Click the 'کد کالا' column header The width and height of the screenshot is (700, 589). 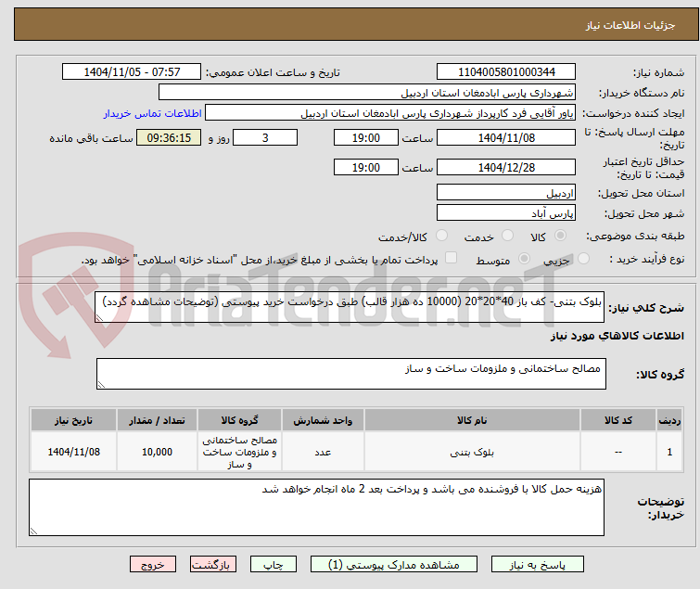(x=617, y=420)
